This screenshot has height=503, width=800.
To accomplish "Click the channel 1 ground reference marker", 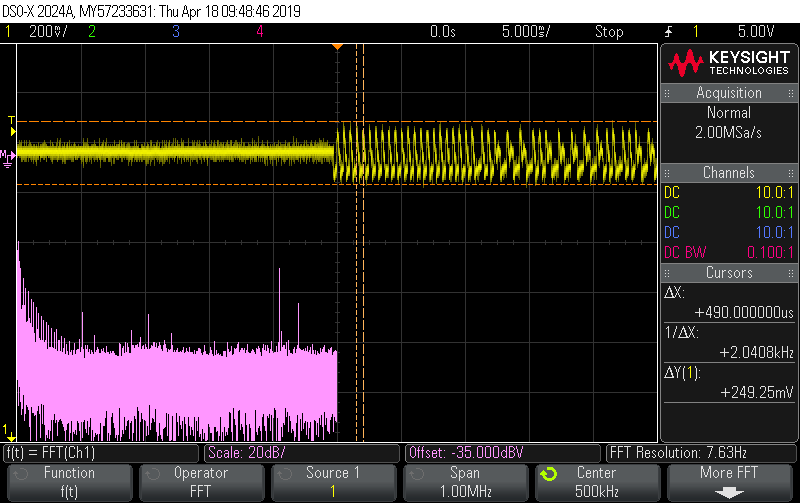I will coord(9,433).
